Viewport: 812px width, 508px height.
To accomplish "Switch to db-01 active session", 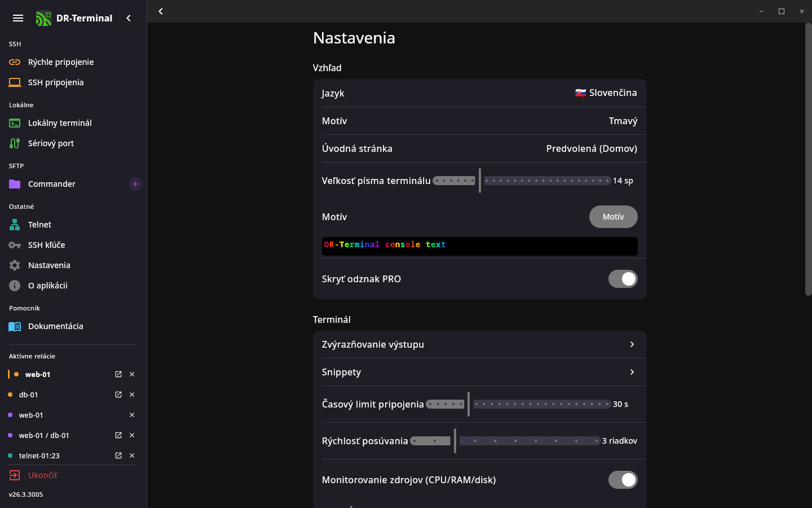I will tap(29, 395).
